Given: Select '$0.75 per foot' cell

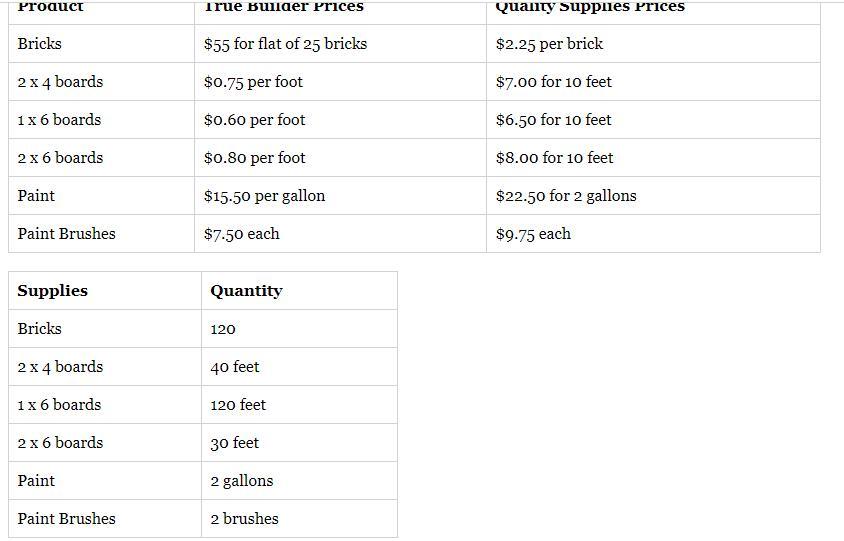Looking at the screenshot, I should 340,82.
